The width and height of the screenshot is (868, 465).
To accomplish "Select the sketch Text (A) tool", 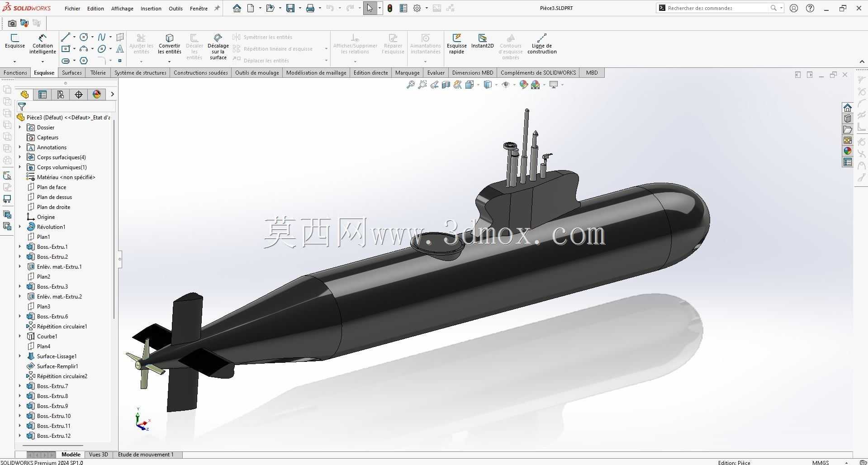I will coord(120,49).
